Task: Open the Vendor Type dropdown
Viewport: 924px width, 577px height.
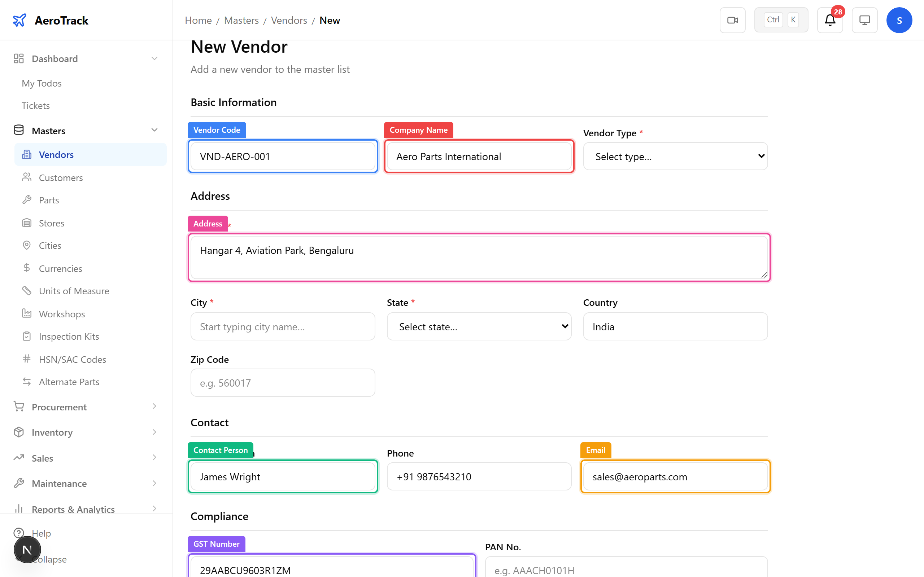Action: click(x=675, y=156)
